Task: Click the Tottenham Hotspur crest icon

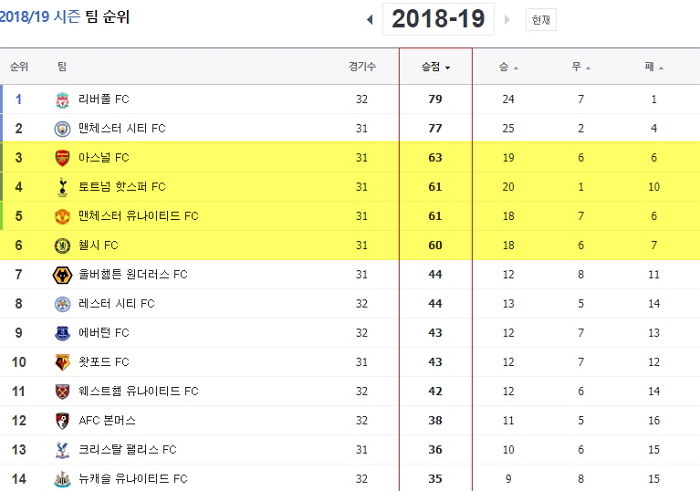Action: tap(62, 187)
